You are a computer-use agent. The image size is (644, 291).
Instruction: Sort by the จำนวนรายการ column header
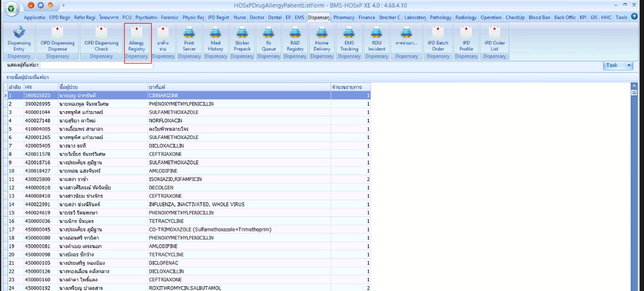pos(351,87)
